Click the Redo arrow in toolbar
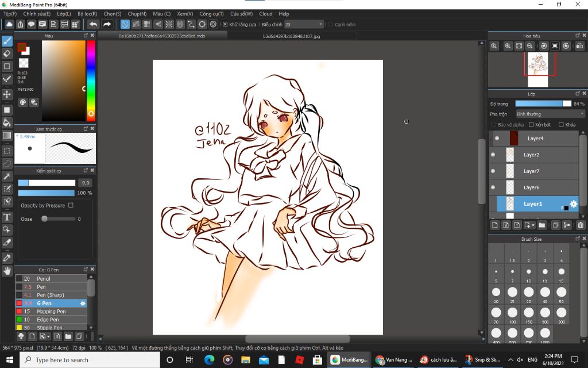The image size is (588, 368). tap(107, 24)
